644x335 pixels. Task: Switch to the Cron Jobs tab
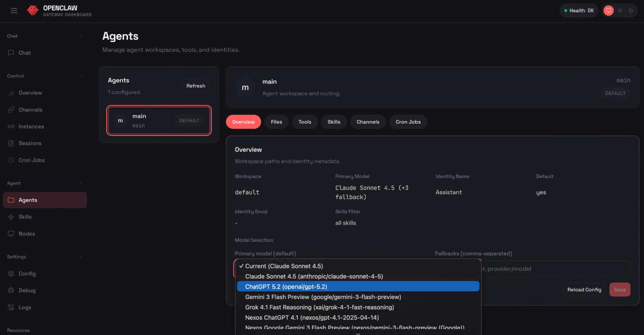pos(408,122)
